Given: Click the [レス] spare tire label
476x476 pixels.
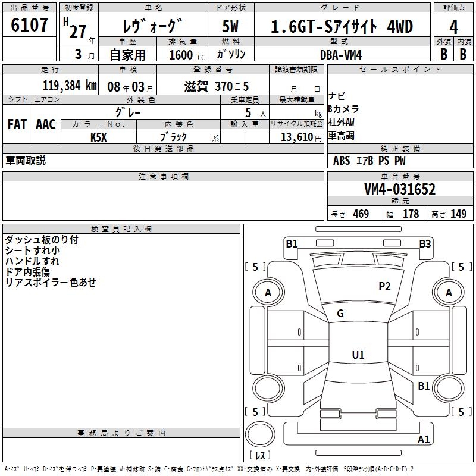Looking at the screenshot, I should pyautogui.click(x=260, y=455).
